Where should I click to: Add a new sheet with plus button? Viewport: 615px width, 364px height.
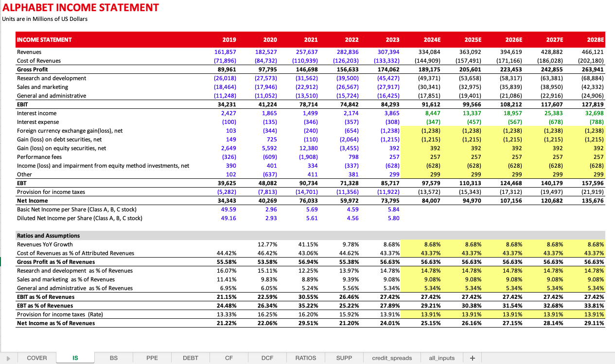click(472, 358)
